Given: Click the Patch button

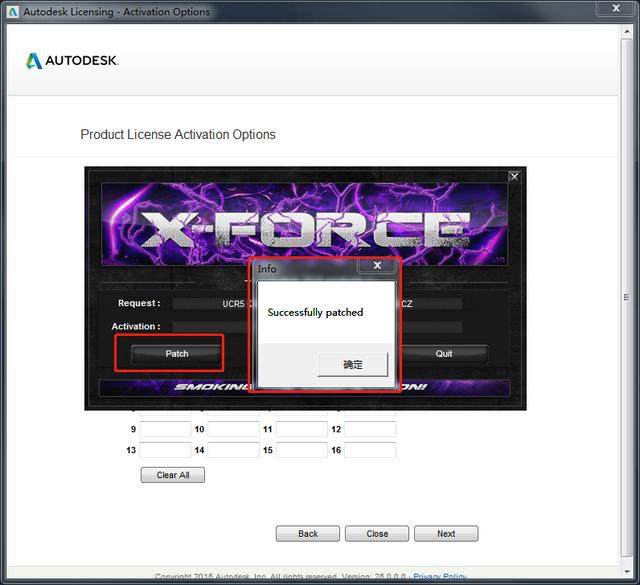Looking at the screenshot, I should click(x=177, y=353).
